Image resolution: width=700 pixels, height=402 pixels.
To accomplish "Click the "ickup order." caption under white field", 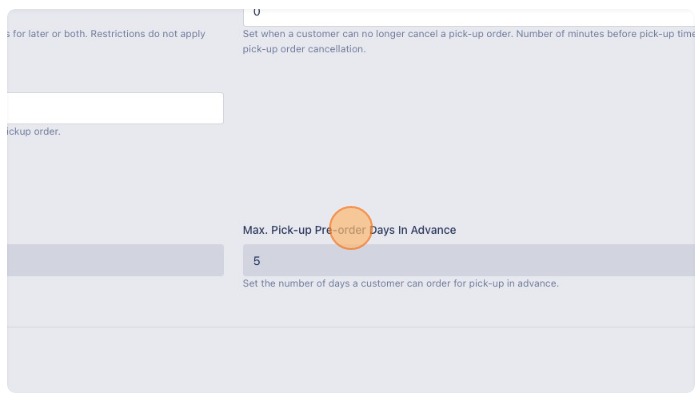I will (33, 132).
